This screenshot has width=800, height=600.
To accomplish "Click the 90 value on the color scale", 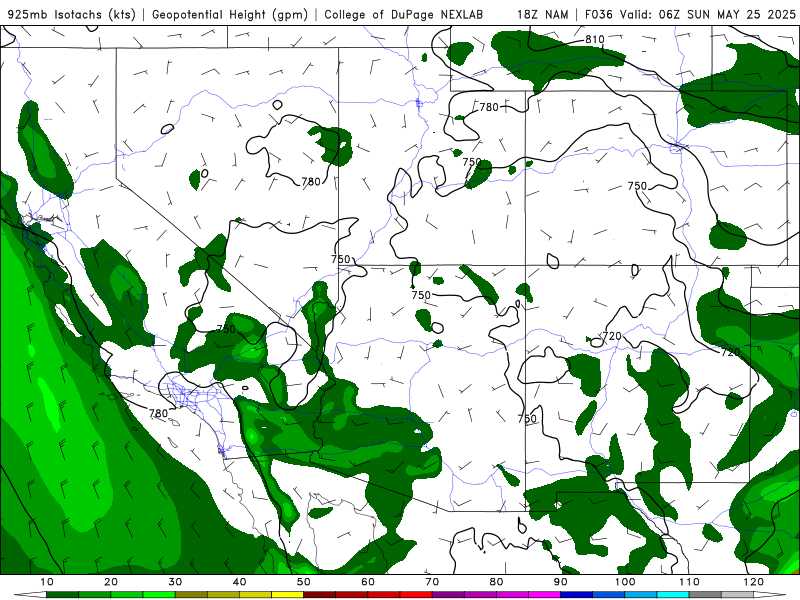I will click(561, 582).
